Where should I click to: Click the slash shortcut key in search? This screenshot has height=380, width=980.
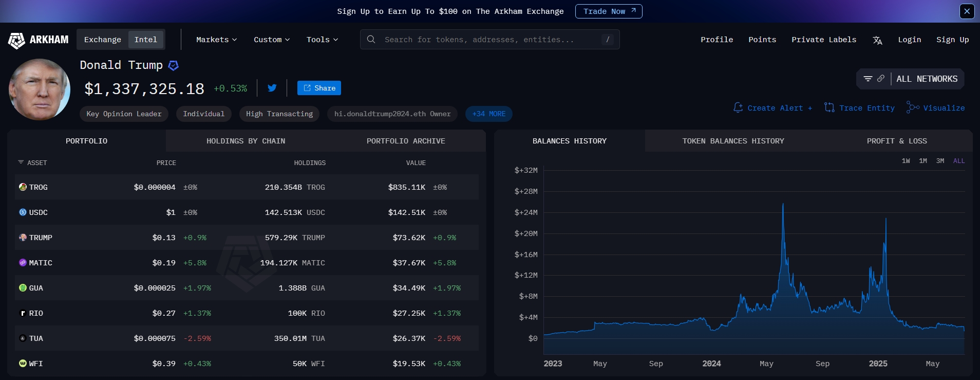pos(608,40)
